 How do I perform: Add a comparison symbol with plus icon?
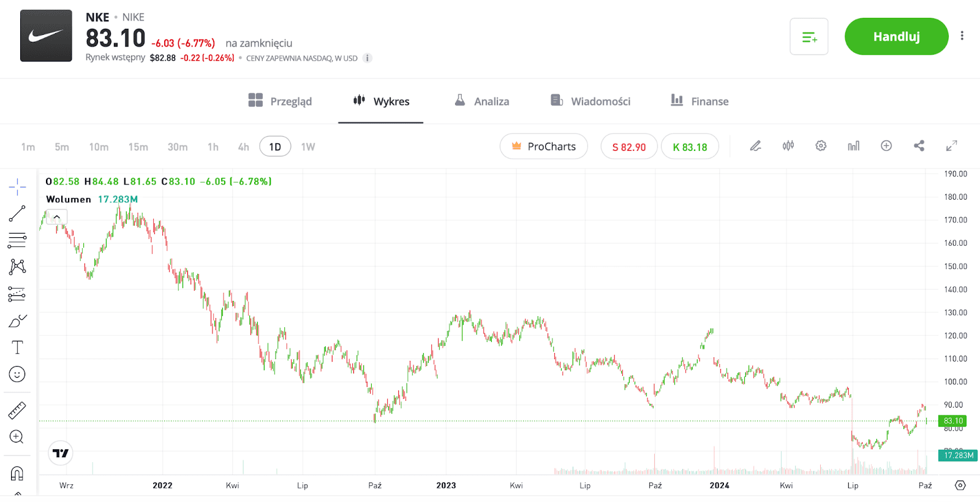click(x=886, y=146)
